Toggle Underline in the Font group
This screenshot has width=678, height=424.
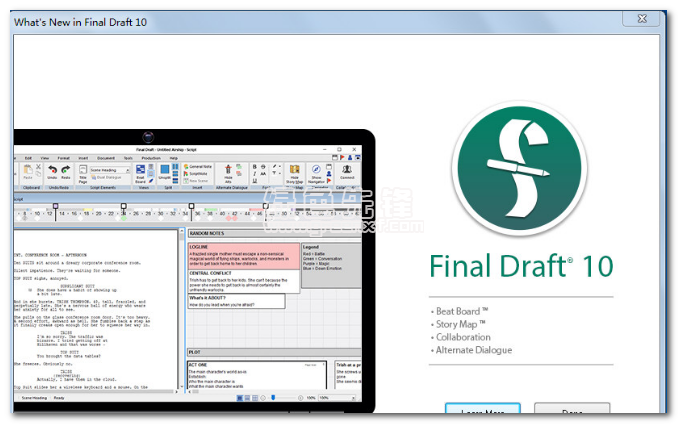pos(254,181)
